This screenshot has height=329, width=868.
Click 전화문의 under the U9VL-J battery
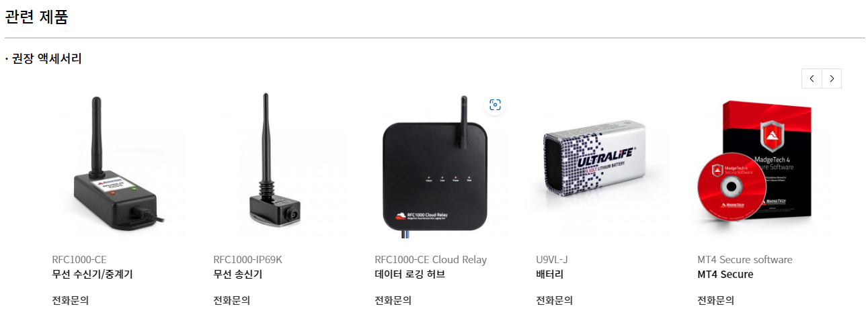click(x=554, y=300)
